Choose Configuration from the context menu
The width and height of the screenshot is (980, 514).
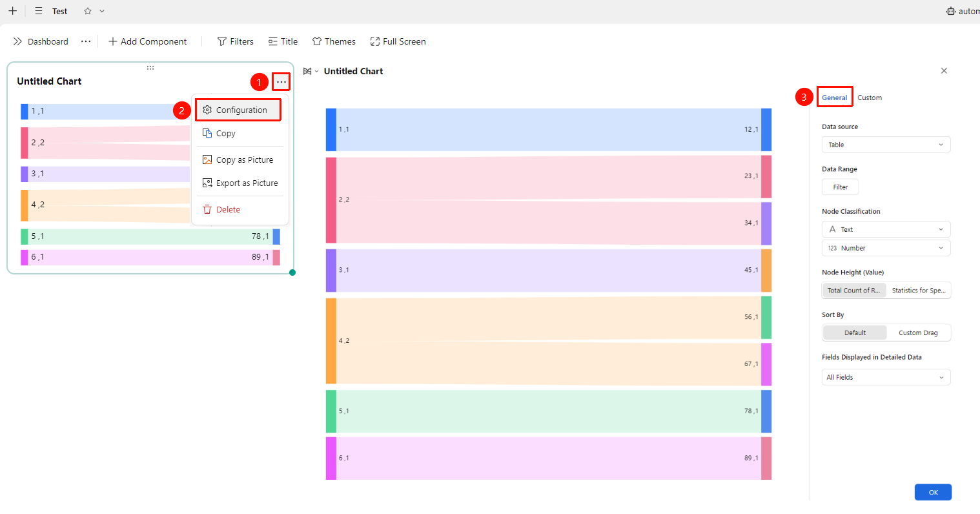[x=238, y=110]
